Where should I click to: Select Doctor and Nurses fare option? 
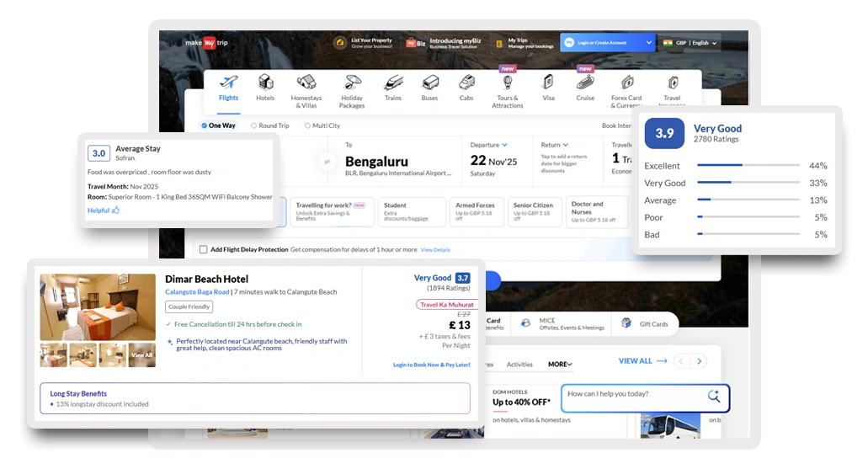(597, 211)
